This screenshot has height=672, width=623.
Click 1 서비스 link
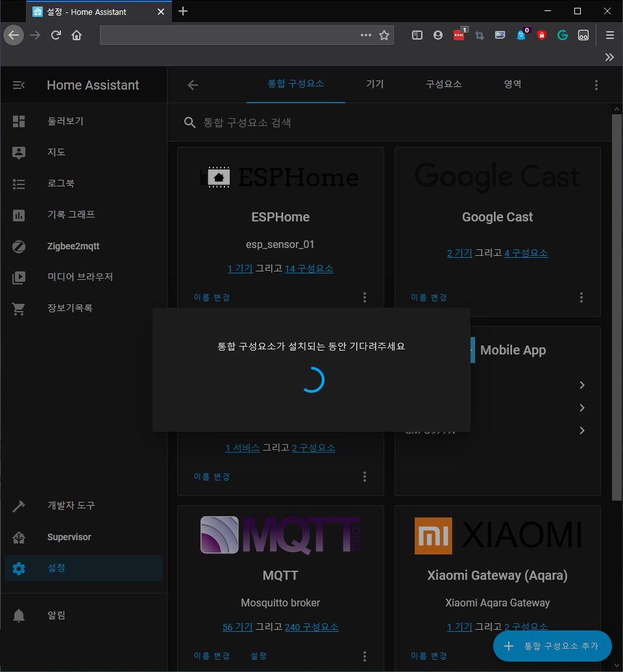point(243,448)
